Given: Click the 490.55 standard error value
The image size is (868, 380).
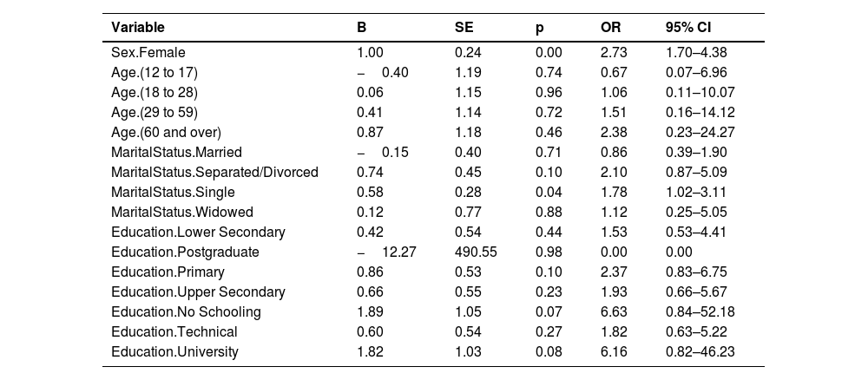Looking at the screenshot, I should click(x=476, y=252).
